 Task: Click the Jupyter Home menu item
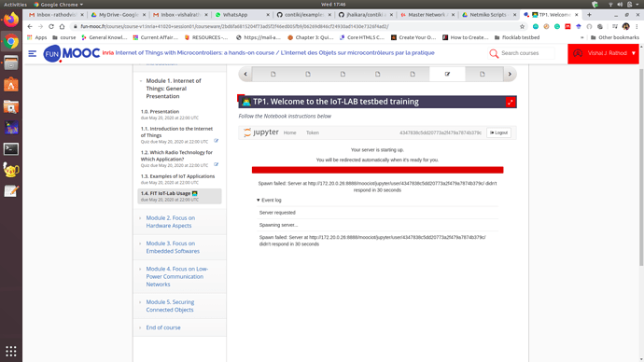[289, 132]
